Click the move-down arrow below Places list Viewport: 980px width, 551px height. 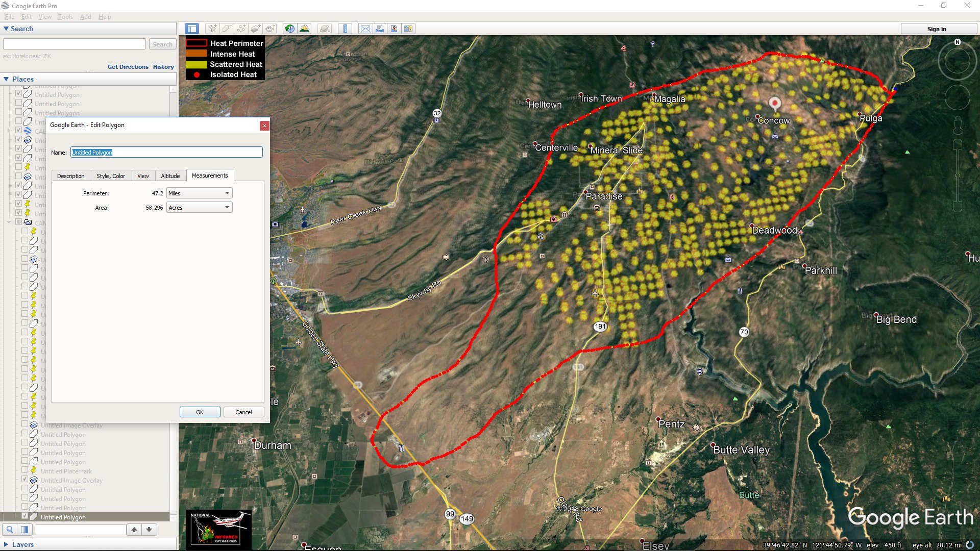click(x=149, y=530)
